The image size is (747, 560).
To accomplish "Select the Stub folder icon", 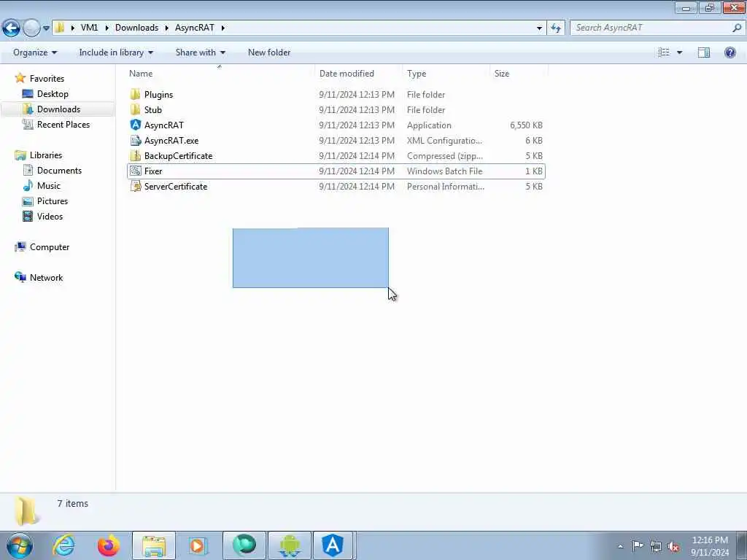I will (135, 109).
